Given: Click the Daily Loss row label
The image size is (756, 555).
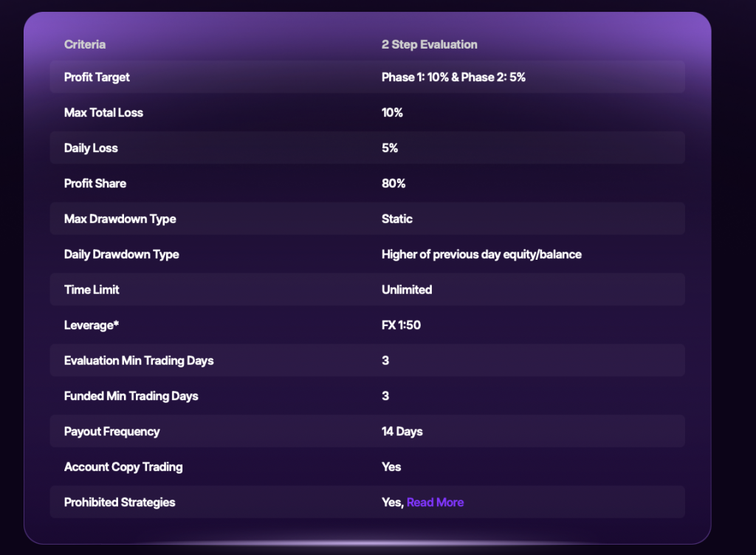Looking at the screenshot, I should 91,148.
